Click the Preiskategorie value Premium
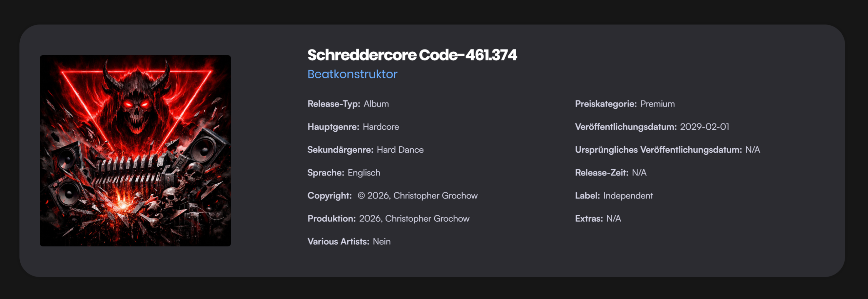The height and width of the screenshot is (299, 868). (x=657, y=104)
